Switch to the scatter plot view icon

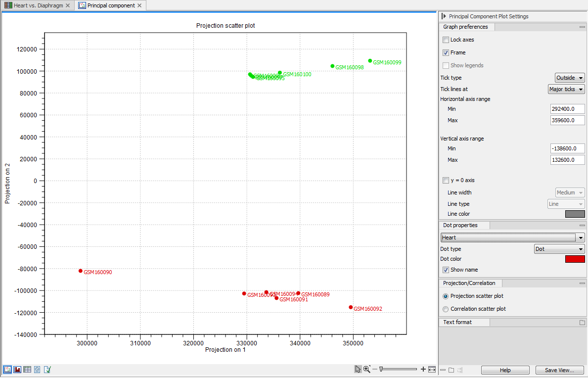coord(7,369)
